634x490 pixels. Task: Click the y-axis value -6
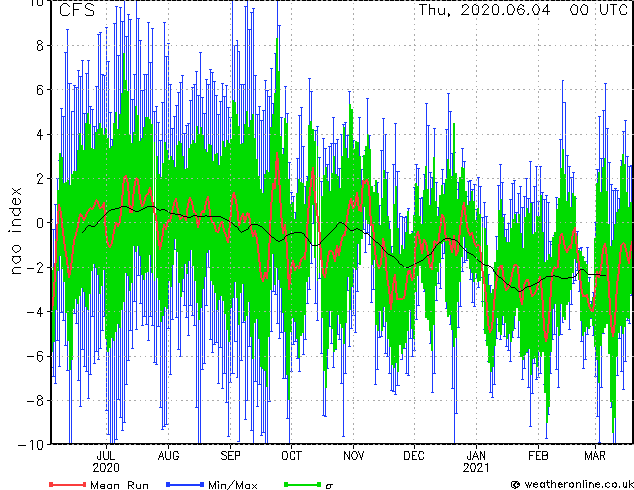point(35,356)
